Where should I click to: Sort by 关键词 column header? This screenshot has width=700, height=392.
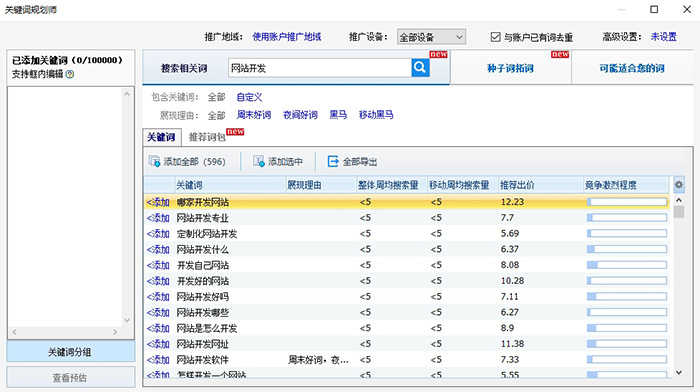(229, 185)
